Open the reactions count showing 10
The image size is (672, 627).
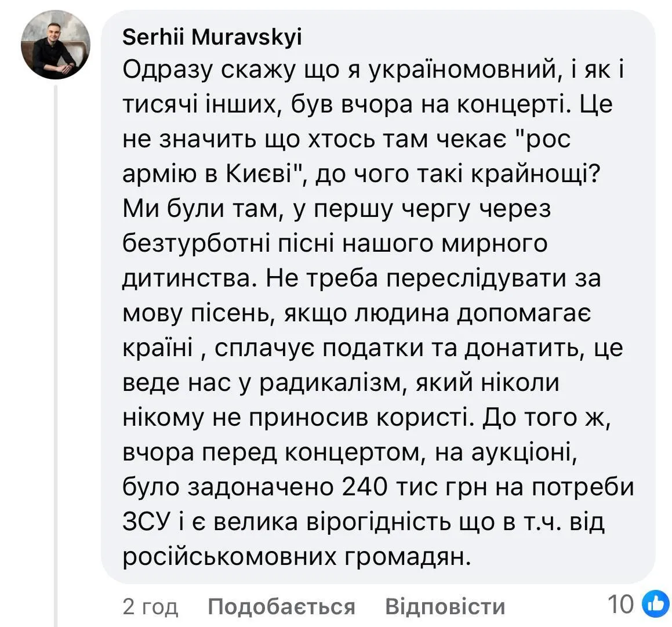[x=622, y=605]
